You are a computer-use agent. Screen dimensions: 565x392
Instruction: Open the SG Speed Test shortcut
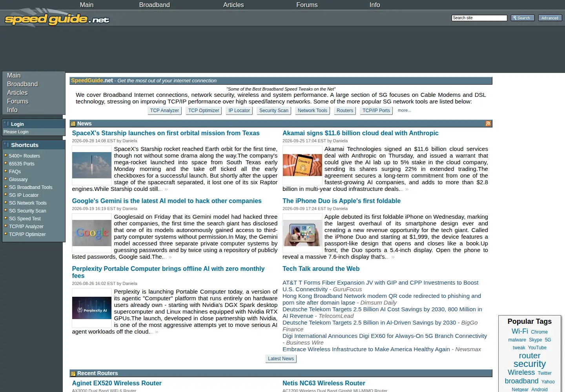point(25,219)
